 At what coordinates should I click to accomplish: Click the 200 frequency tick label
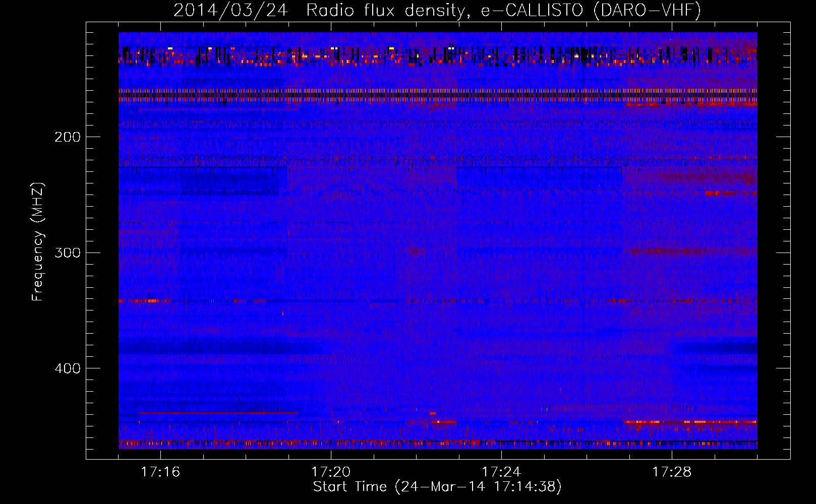(68, 137)
